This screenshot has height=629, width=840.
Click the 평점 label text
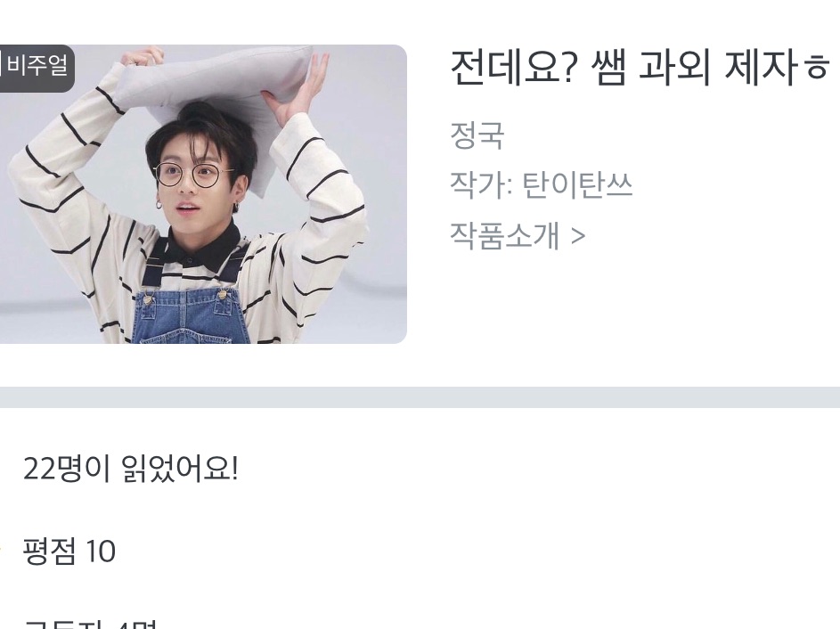49,551
